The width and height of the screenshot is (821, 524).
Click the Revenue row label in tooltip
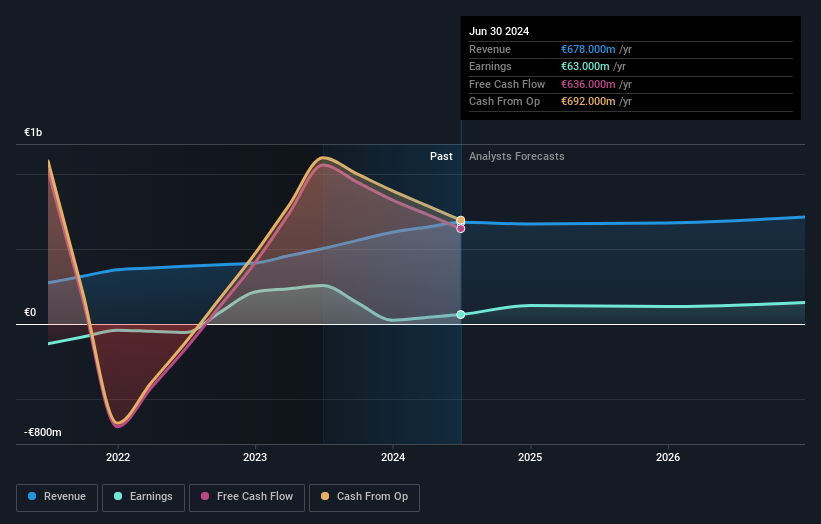490,49
